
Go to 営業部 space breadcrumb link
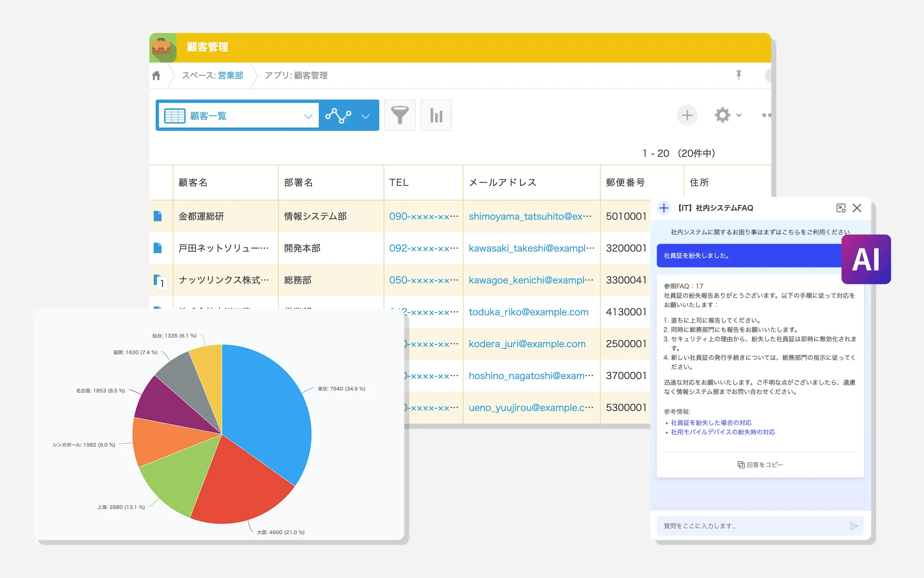coord(230,76)
